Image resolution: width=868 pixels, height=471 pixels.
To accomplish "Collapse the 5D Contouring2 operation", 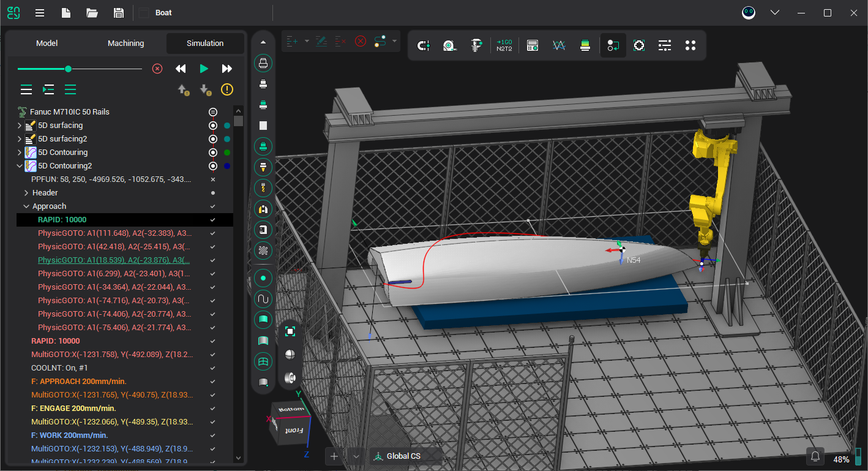I will tap(20, 166).
